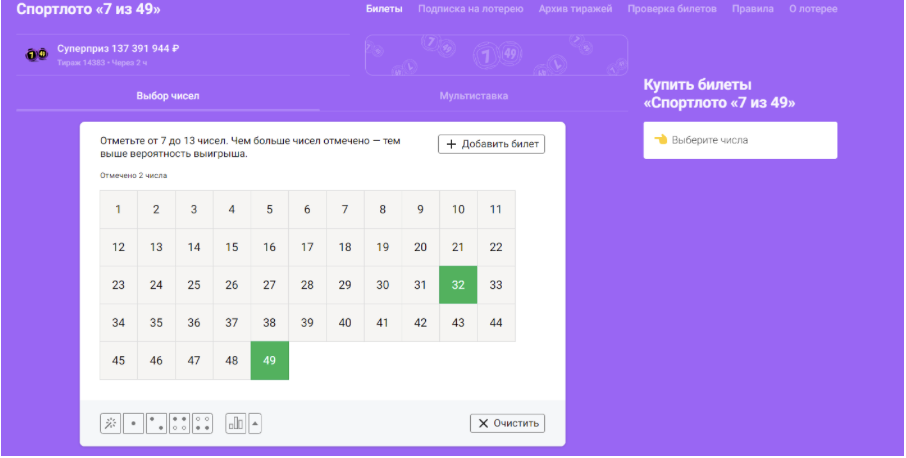Click the superprize lottery balls icon
This screenshot has height=458, width=906.
pos(36,55)
